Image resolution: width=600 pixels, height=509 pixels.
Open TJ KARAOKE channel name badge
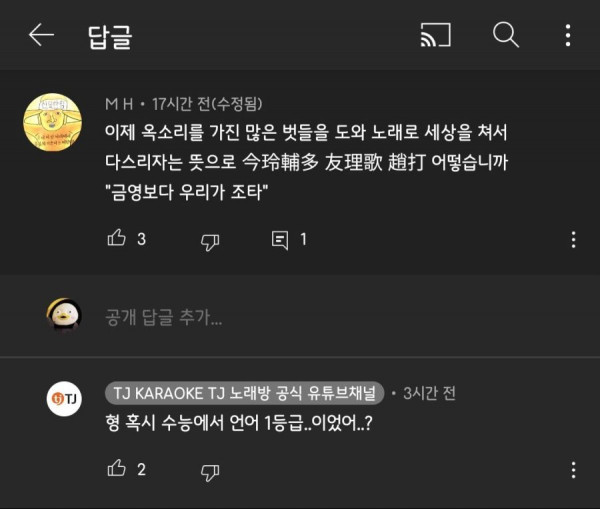(243, 391)
